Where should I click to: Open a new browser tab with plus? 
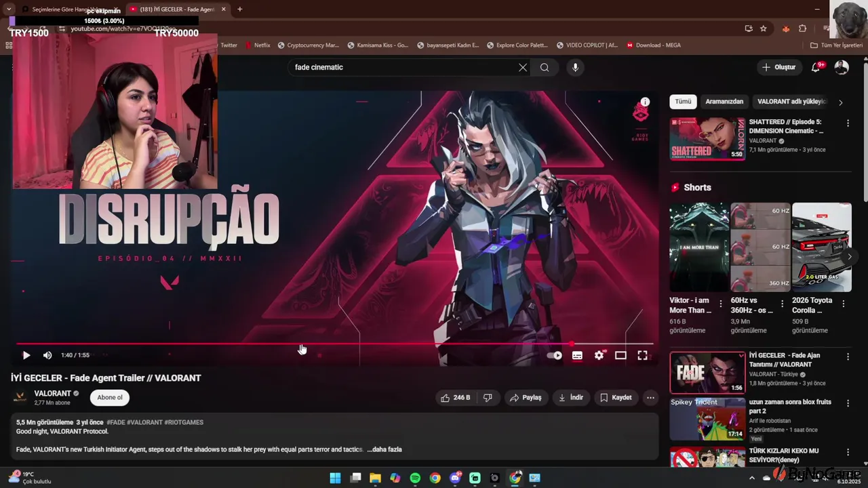point(239,9)
